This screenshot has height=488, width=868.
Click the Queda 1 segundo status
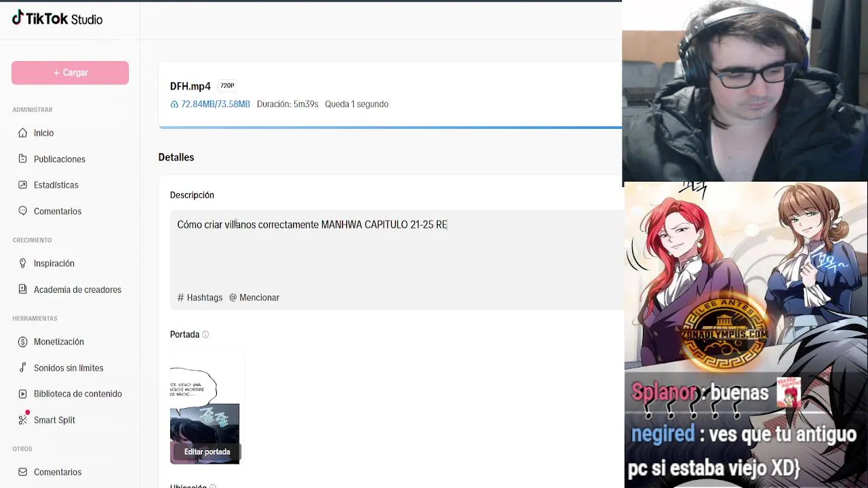357,104
